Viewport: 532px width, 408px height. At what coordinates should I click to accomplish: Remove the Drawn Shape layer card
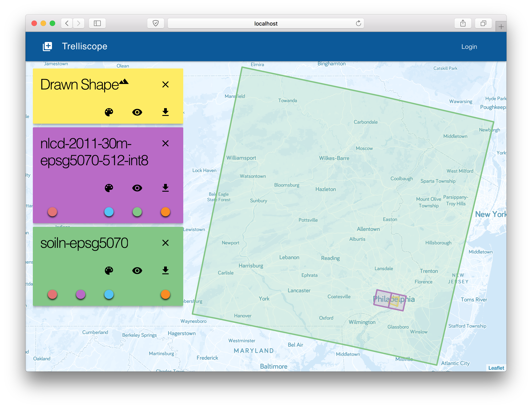tap(165, 84)
